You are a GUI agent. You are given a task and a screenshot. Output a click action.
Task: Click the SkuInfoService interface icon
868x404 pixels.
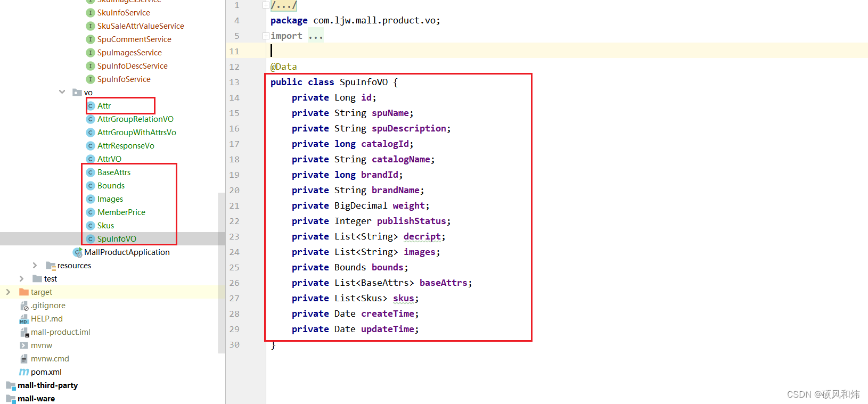pyautogui.click(x=91, y=13)
